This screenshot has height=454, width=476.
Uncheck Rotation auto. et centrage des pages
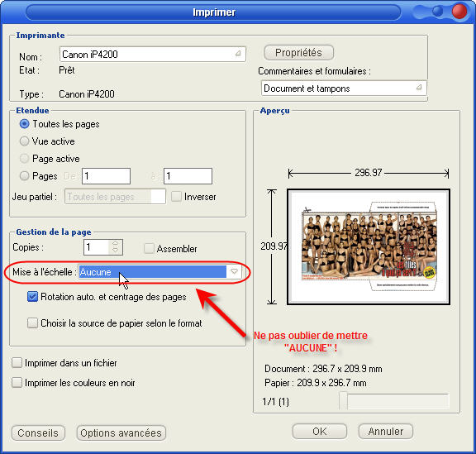(32, 297)
